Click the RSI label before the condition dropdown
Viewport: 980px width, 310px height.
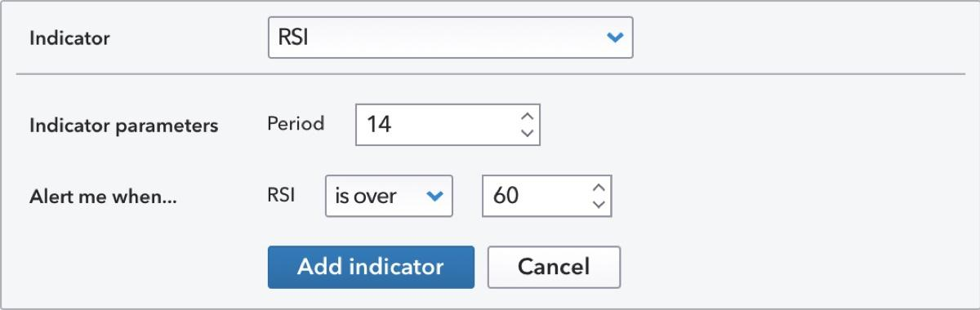(x=281, y=197)
